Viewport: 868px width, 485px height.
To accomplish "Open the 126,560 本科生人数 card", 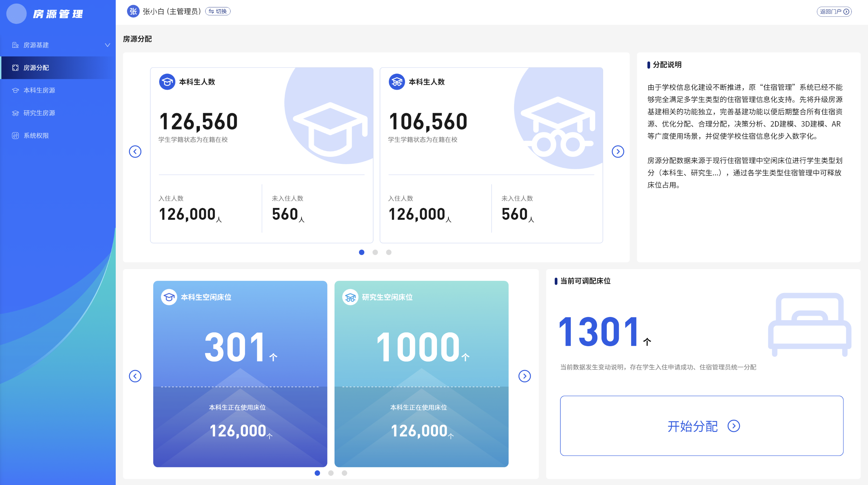I will [x=262, y=155].
